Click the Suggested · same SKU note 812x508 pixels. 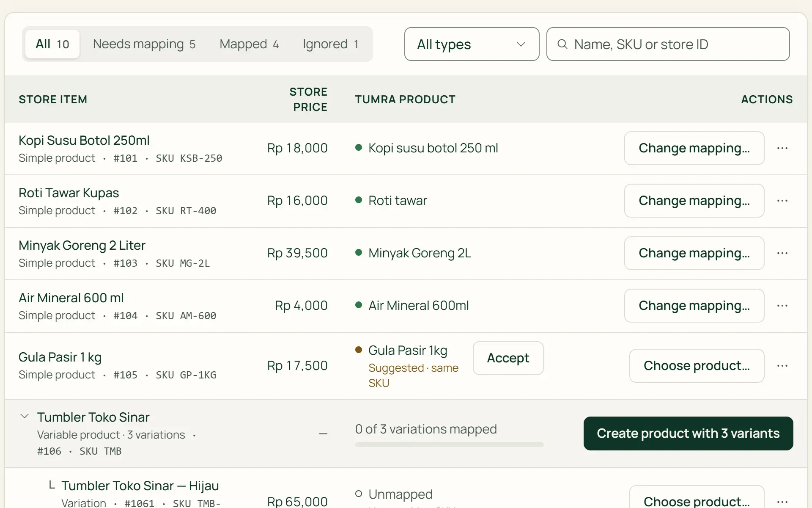(413, 375)
